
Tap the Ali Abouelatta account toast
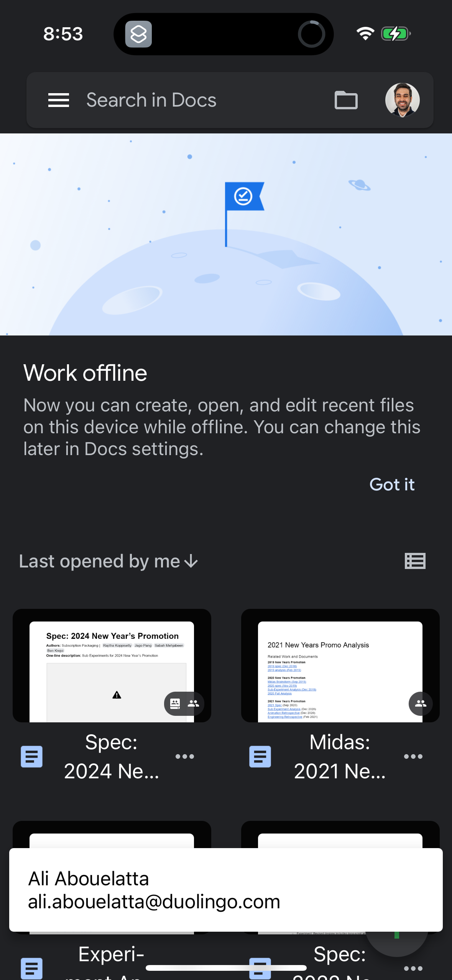[x=226, y=890]
